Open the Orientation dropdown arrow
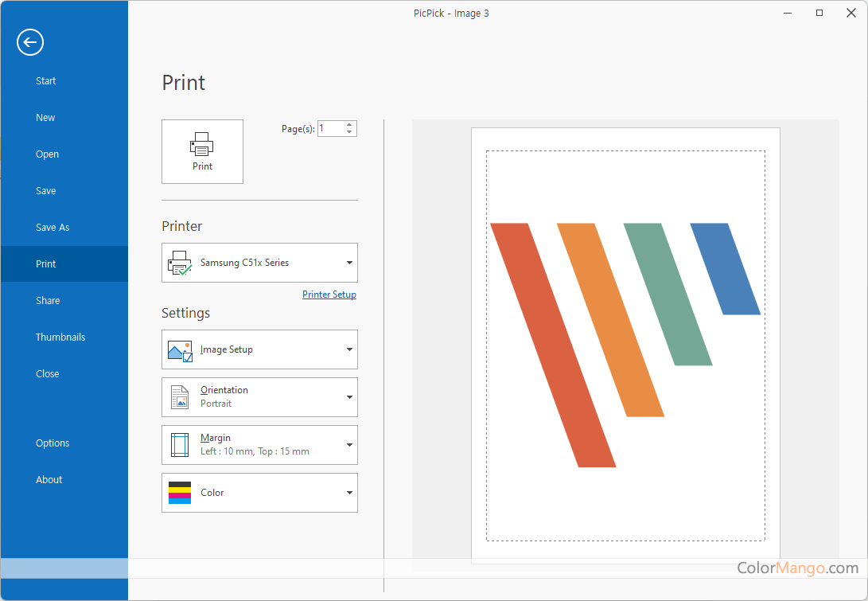This screenshot has height=601, width=868. 349,397
